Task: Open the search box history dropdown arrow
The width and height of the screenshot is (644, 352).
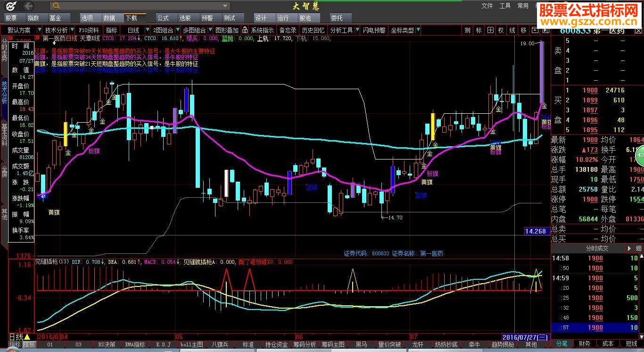Action: click(225, 6)
